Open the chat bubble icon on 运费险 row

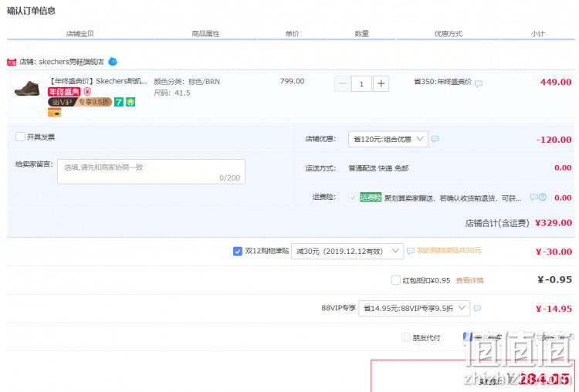coord(533,197)
